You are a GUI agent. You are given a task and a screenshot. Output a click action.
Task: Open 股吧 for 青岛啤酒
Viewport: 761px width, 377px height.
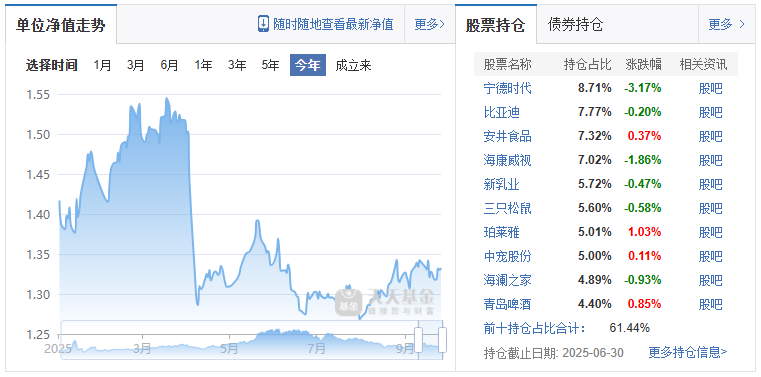(711, 304)
